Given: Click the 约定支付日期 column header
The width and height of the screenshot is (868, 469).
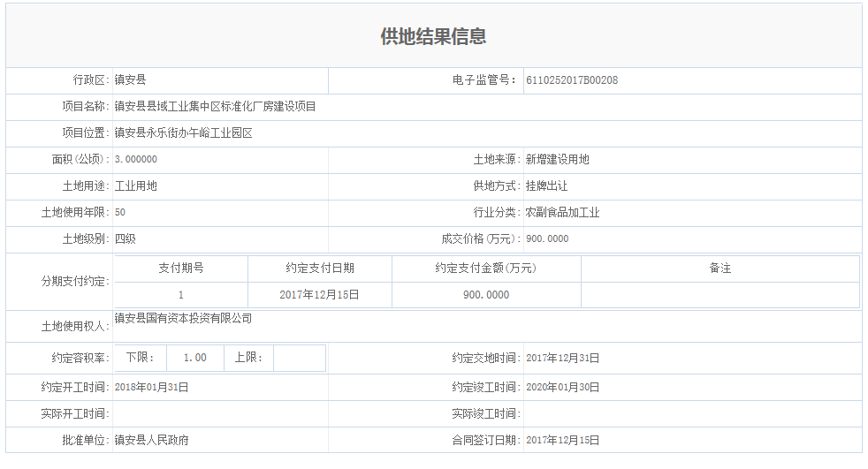Looking at the screenshot, I should pyautogui.click(x=320, y=269).
